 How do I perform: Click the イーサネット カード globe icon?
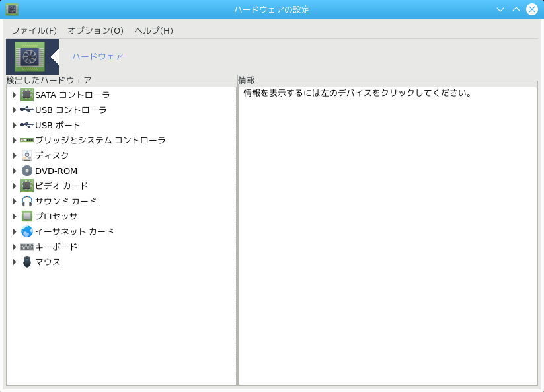click(x=27, y=231)
